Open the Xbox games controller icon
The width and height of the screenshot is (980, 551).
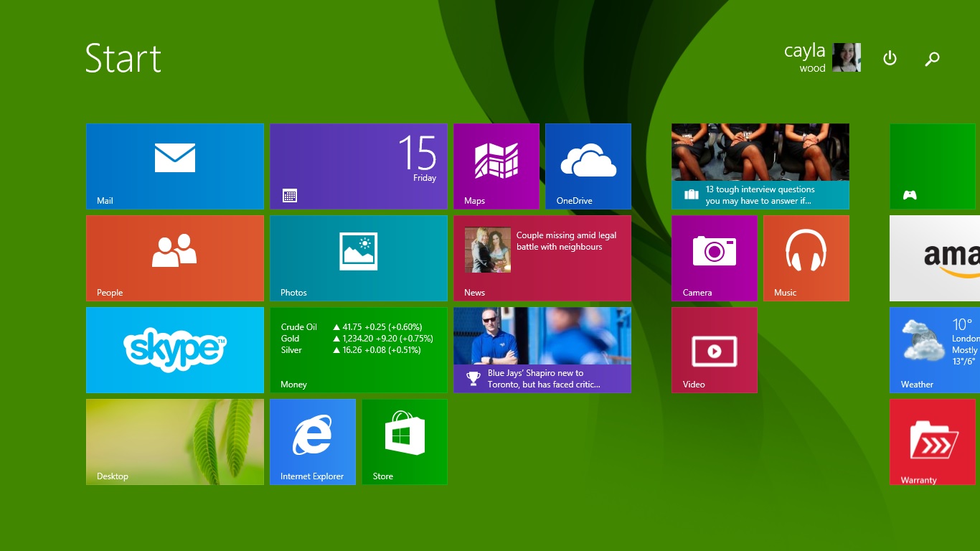click(x=910, y=195)
